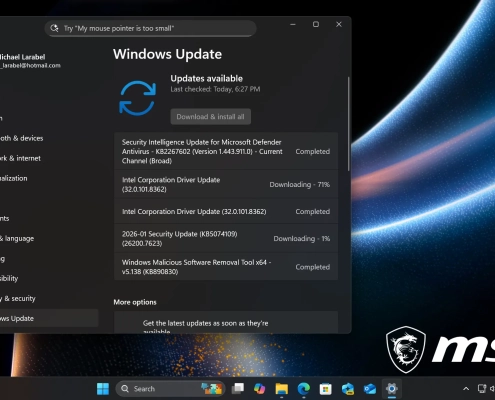Launch Copilot from the taskbar
The width and height of the screenshot is (495, 400).
point(259,389)
